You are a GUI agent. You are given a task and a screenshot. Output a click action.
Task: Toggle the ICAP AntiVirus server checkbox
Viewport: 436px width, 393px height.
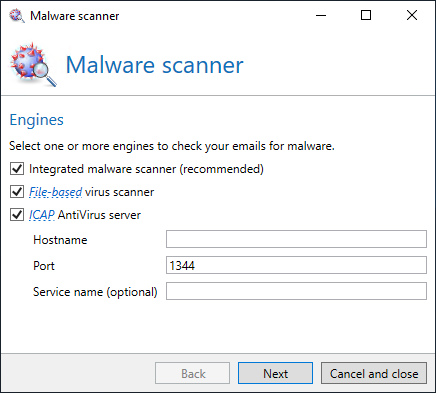tap(17, 215)
